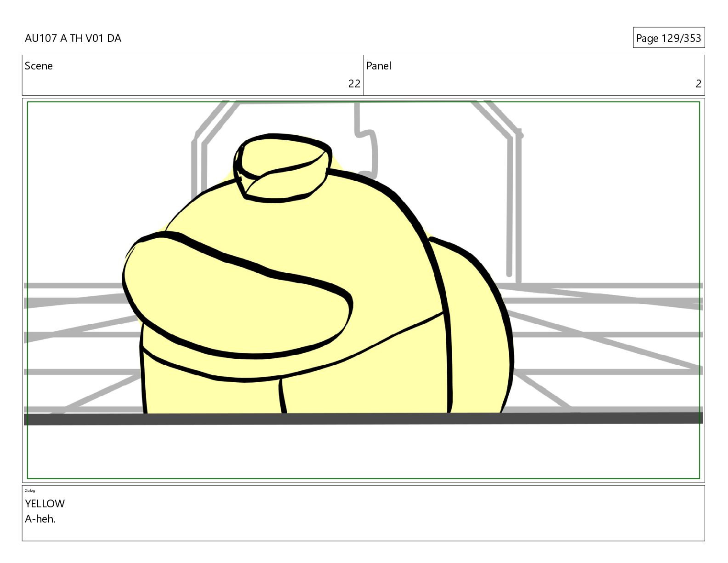Screen dimensions: 728x563
Task: Click the Page 129/353 indicator box
Action: [668, 38]
